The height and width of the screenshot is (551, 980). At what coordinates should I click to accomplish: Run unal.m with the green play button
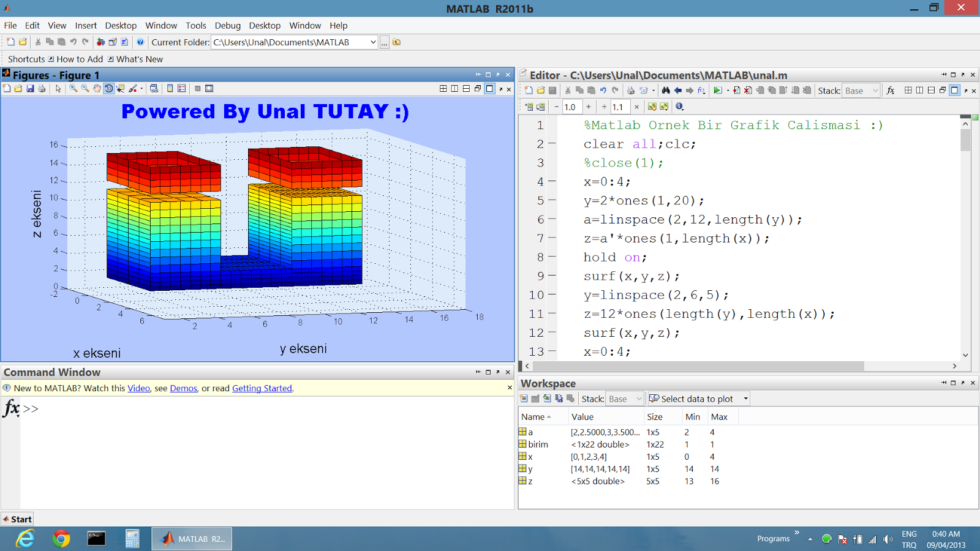717,91
